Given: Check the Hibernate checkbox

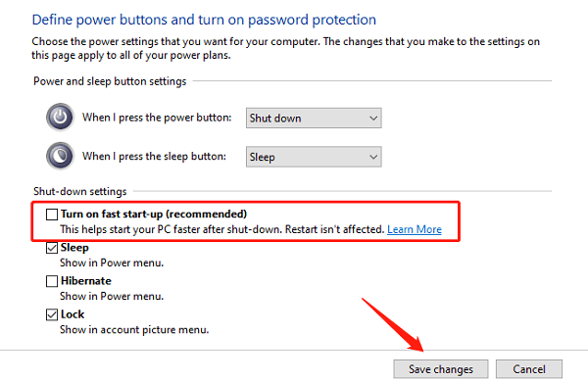Looking at the screenshot, I should [52, 281].
